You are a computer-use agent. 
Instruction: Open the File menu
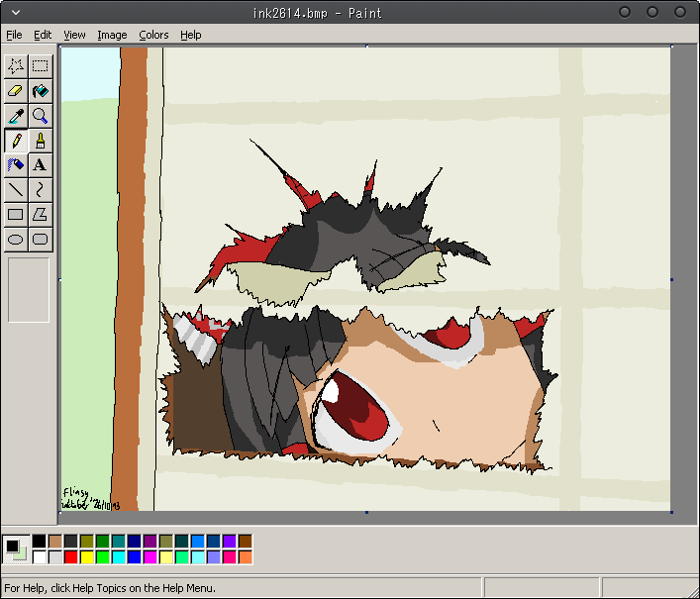coord(14,35)
